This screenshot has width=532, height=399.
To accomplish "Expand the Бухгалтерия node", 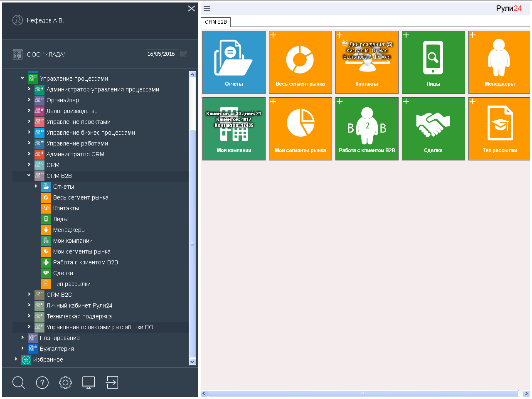I will [x=22, y=348].
